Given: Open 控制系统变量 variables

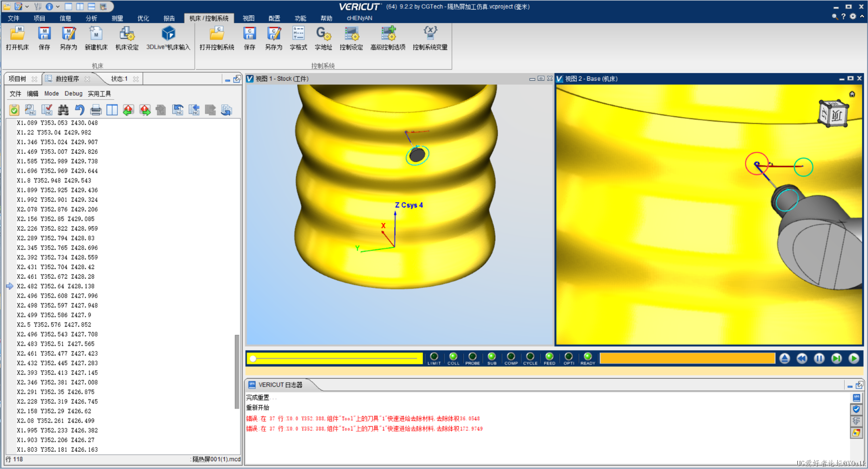Looking at the screenshot, I should pyautogui.click(x=430, y=38).
